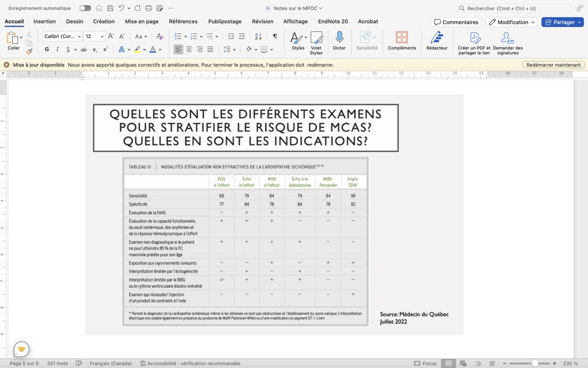Open the Compléments add-ins
588x368 pixels.
coord(402,41)
